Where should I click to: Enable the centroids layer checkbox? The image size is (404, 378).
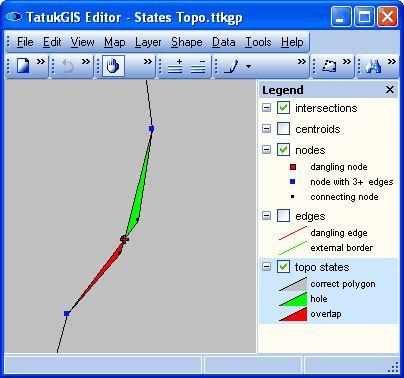(283, 129)
